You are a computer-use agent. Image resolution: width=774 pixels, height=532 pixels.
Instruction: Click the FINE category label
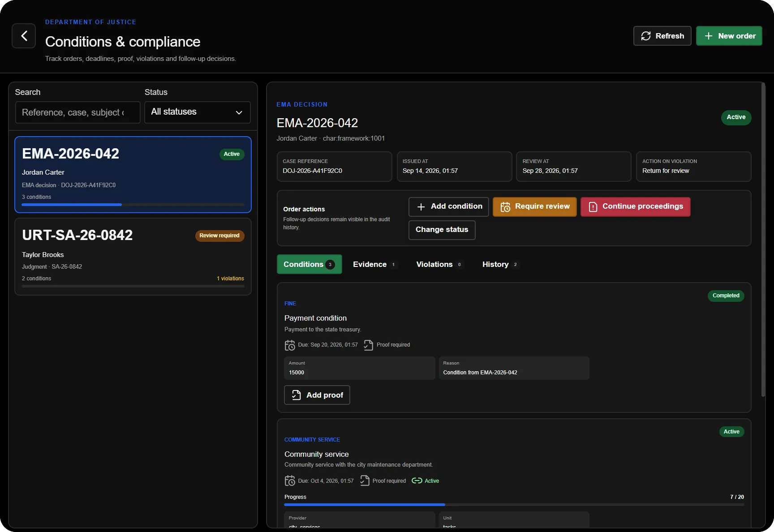(290, 304)
